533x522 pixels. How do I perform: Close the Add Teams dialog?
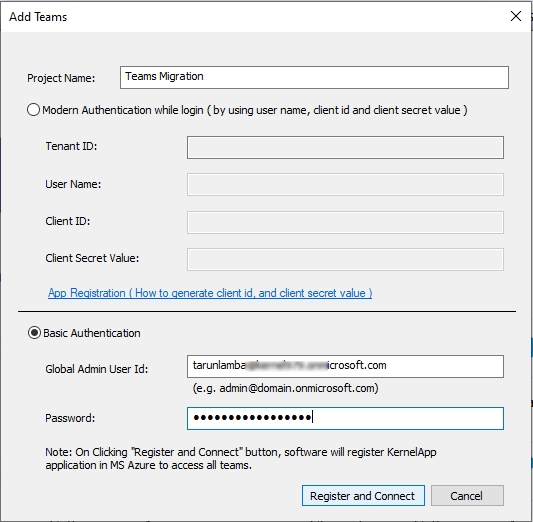(x=516, y=16)
